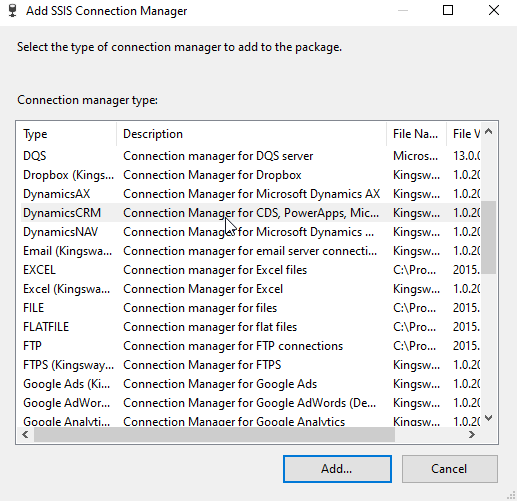Screen dimensions: 517x501
Task: Click the horizontal scrollbar thumb
Action: [x=214, y=434]
